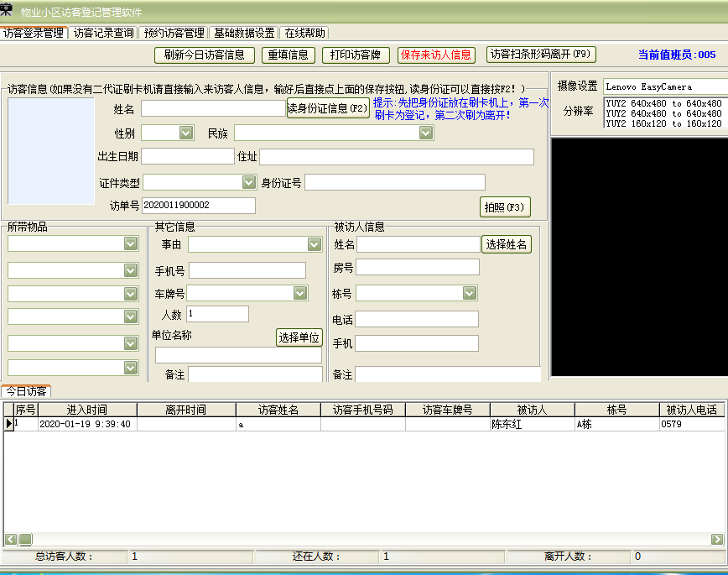
Task: Expand the 栋号 dropdown under 被访人信息
Action: pyautogui.click(x=469, y=293)
